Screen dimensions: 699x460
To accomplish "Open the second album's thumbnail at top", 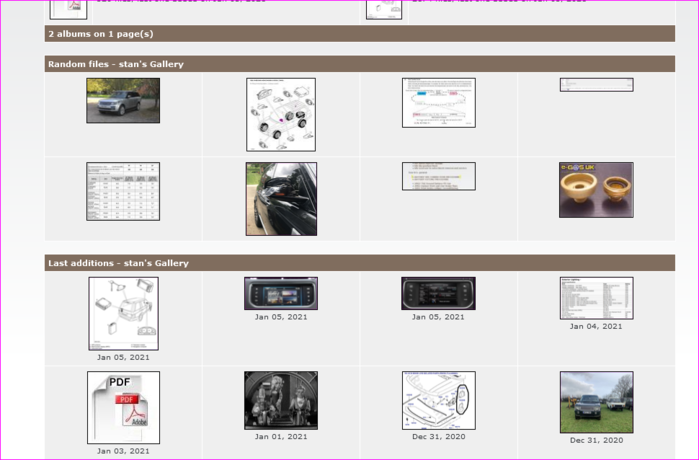I will pyautogui.click(x=384, y=9).
